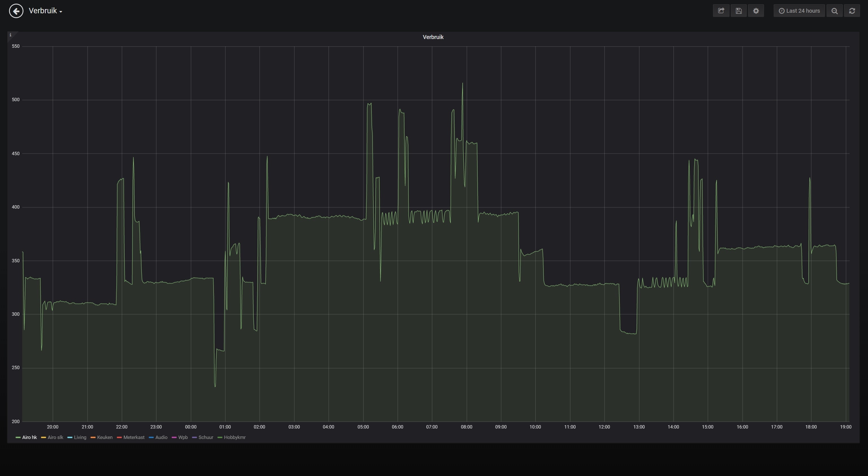This screenshot has height=476, width=868.
Task: Click the Schuur color swatch in legend
Action: click(x=194, y=438)
